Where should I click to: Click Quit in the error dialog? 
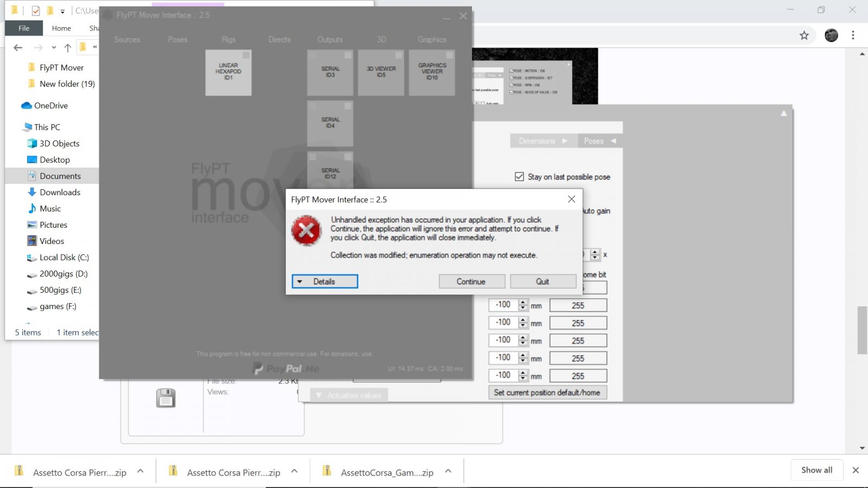[542, 281]
